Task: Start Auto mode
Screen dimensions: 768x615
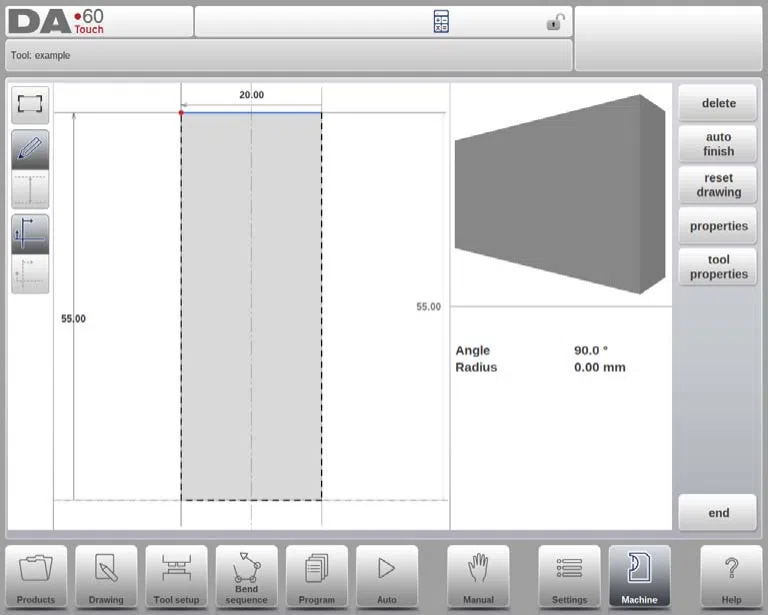Action: [387, 577]
